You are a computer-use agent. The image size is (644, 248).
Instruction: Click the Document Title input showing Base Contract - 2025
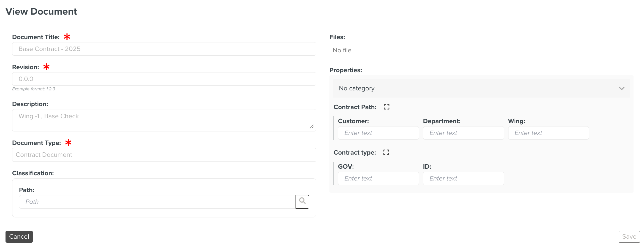164,49
